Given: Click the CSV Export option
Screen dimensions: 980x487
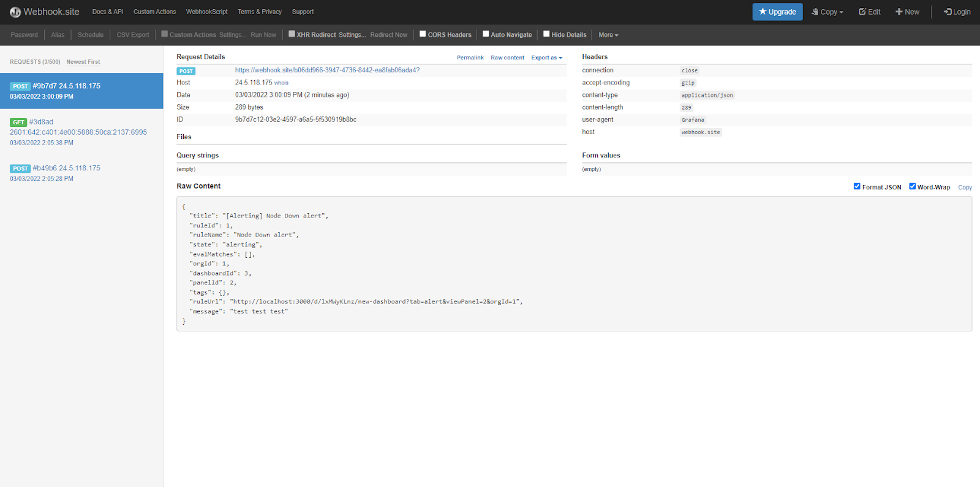Looking at the screenshot, I should click(x=133, y=35).
